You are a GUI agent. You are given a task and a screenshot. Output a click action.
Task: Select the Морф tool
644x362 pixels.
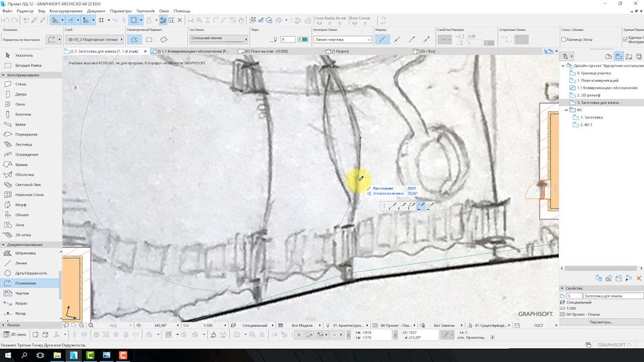click(x=31, y=205)
